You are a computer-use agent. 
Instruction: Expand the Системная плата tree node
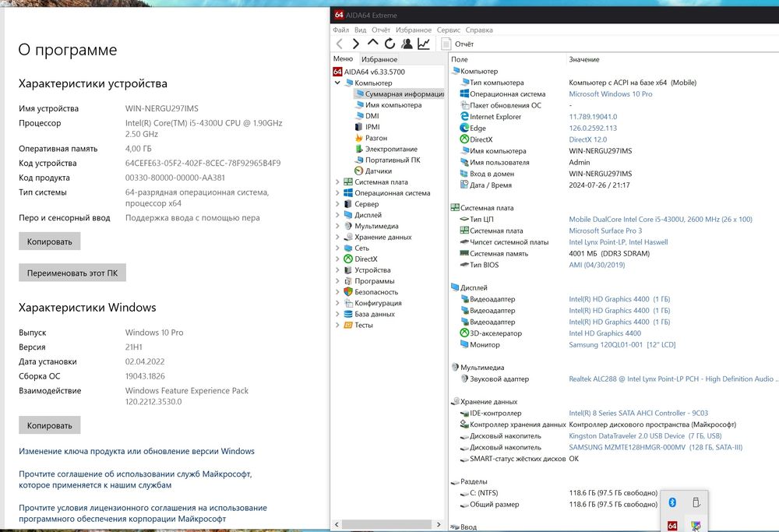tap(338, 181)
